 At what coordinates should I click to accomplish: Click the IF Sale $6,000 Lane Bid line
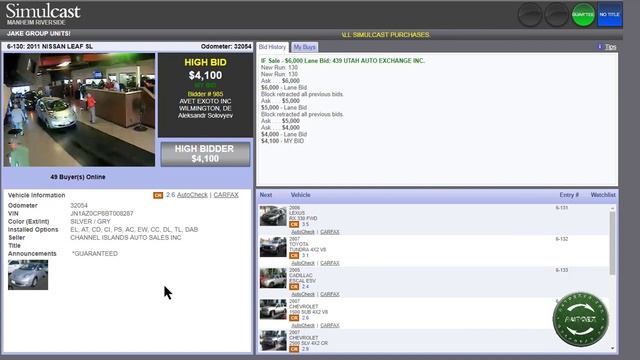tap(343, 60)
